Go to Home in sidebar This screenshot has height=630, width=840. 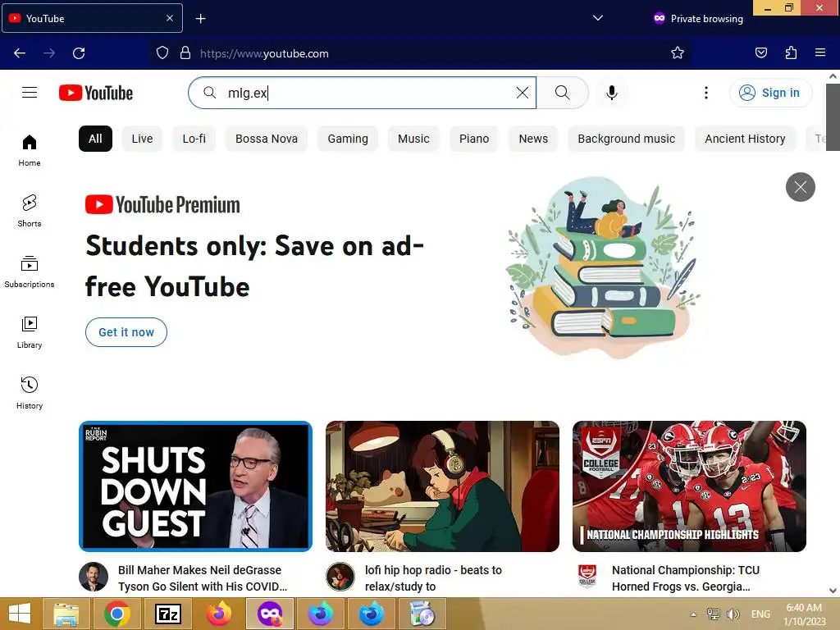click(30, 151)
